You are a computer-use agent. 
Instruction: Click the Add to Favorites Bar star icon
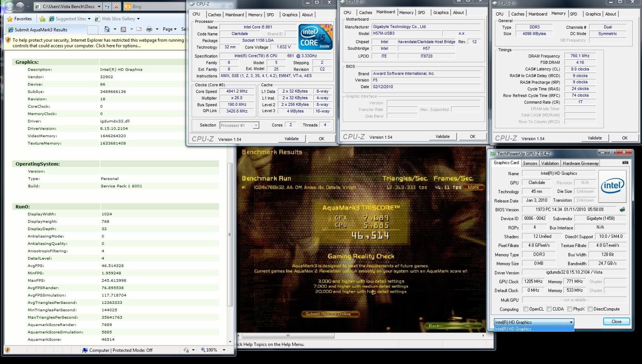coord(43,19)
